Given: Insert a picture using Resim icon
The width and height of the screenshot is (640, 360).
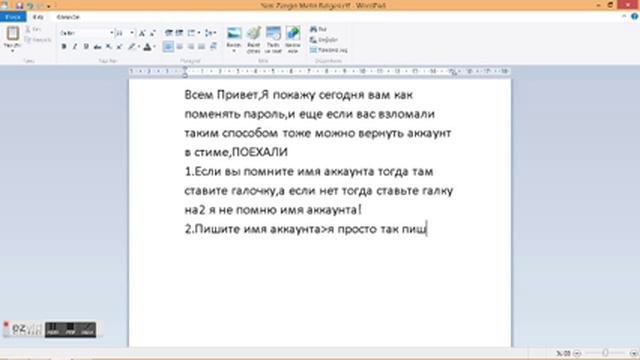Looking at the screenshot, I should (234, 34).
